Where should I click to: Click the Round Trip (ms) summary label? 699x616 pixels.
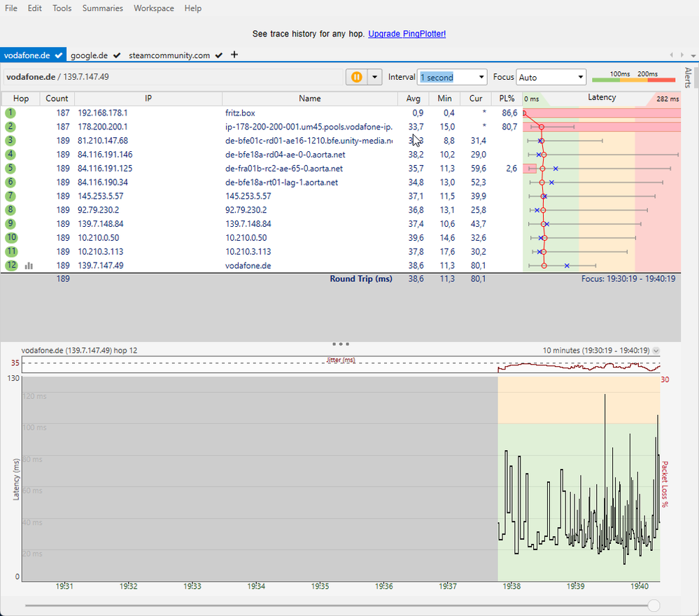pyautogui.click(x=361, y=279)
